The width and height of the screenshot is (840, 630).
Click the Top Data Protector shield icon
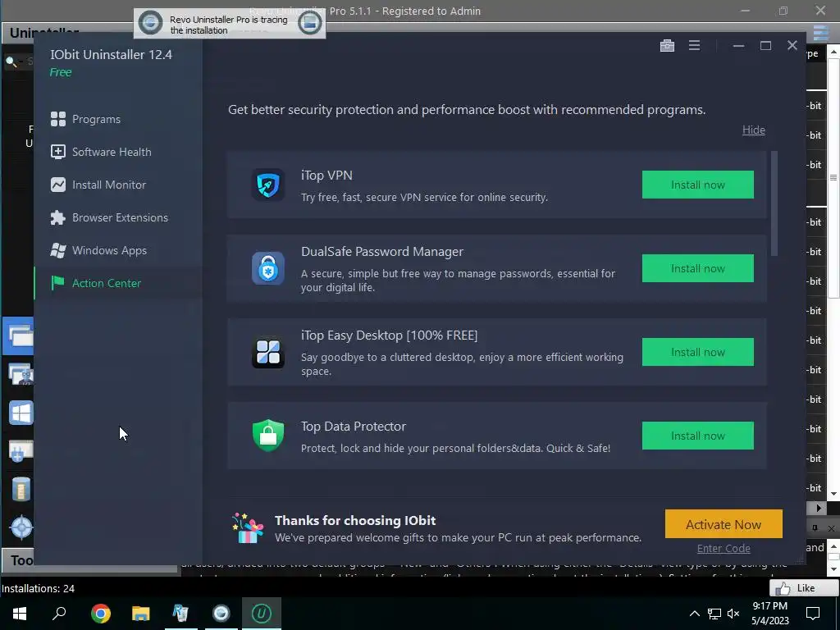tap(268, 436)
